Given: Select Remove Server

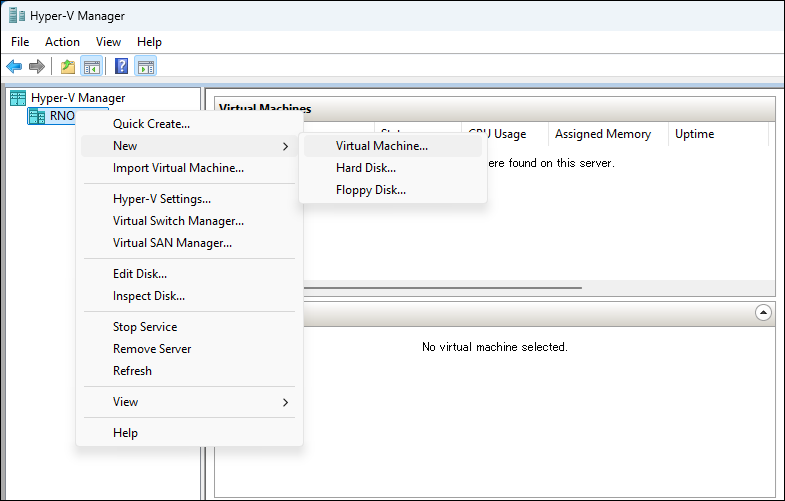Looking at the screenshot, I should (x=189, y=349).
